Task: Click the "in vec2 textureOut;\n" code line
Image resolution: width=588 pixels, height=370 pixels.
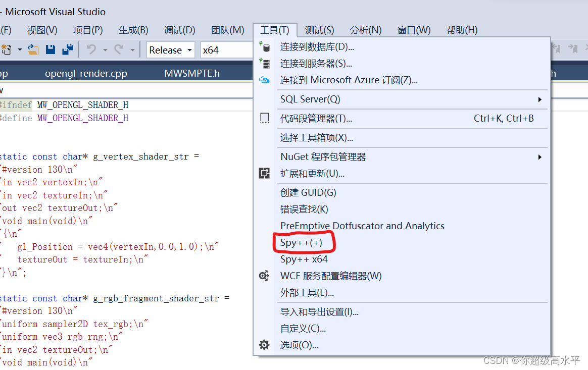Action: point(57,350)
